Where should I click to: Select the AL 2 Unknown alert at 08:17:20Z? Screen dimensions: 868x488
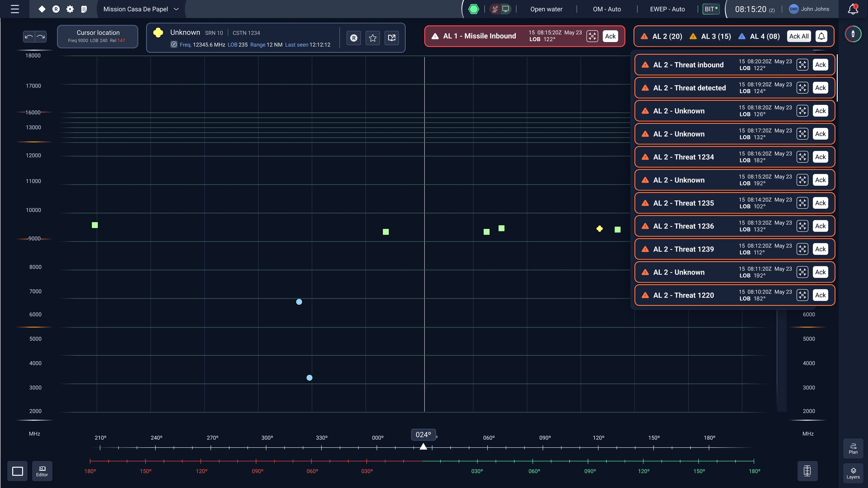pos(735,134)
